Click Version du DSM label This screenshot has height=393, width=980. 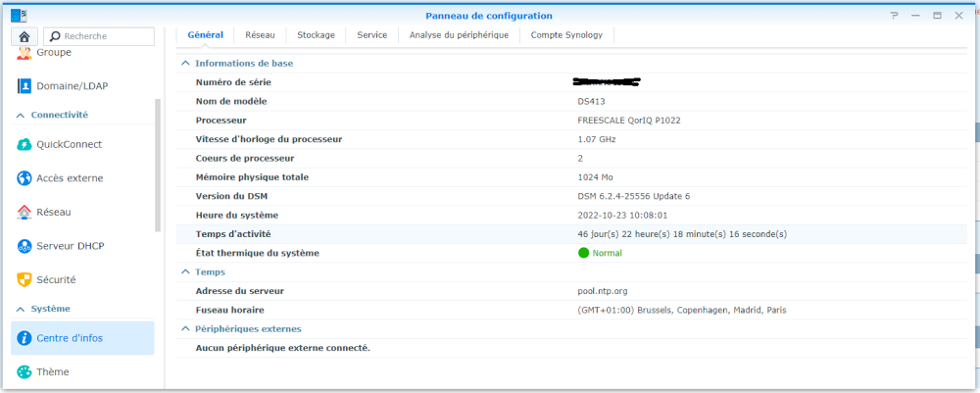(x=232, y=196)
